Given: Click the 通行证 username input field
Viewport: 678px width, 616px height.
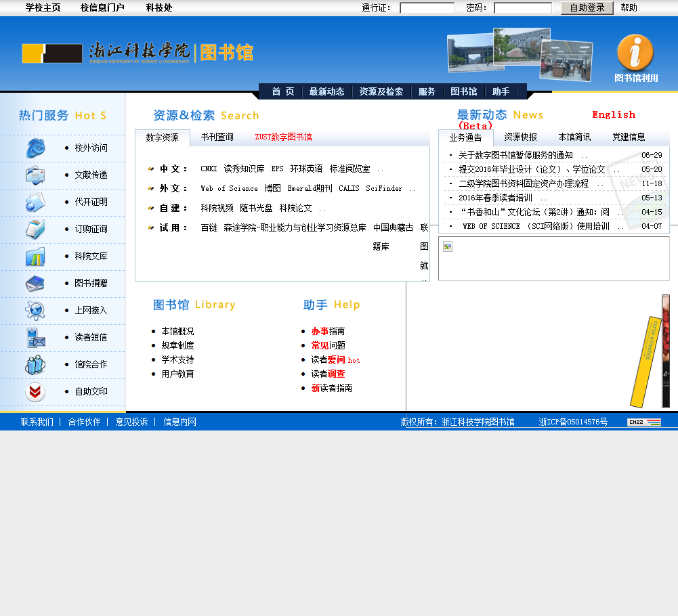Looking at the screenshot, I should [x=427, y=8].
